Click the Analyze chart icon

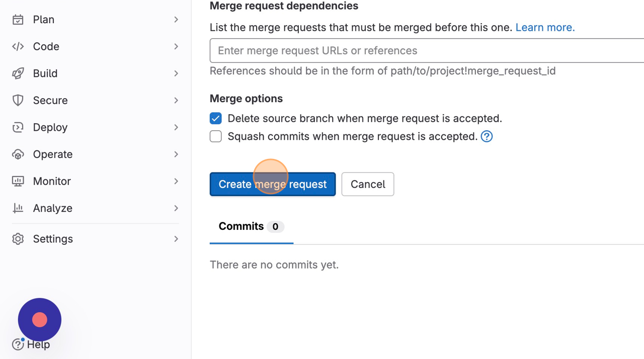(18, 208)
